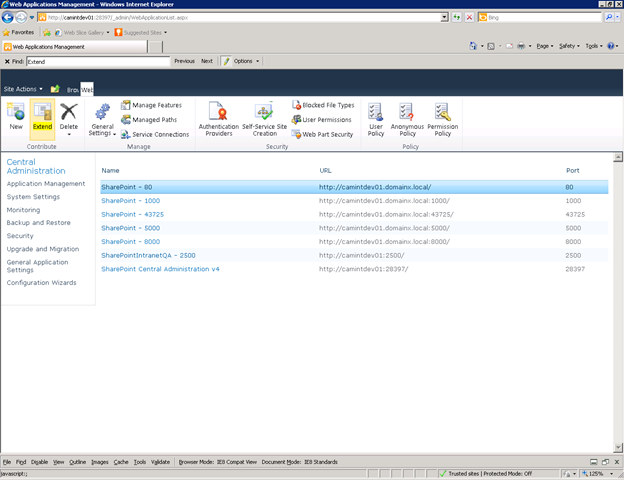The height and width of the screenshot is (480, 624).
Task: Click the Bing search magnifier icon
Action: pyautogui.click(x=608, y=17)
